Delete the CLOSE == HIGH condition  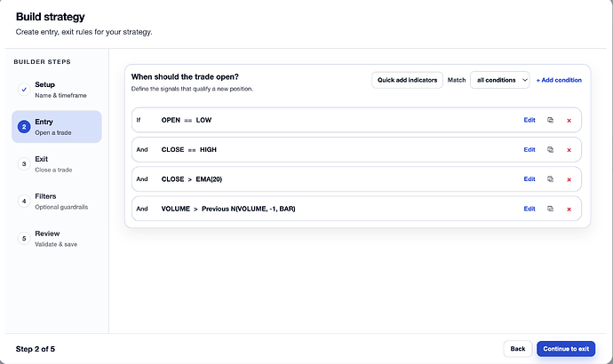(x=569, y=150)
